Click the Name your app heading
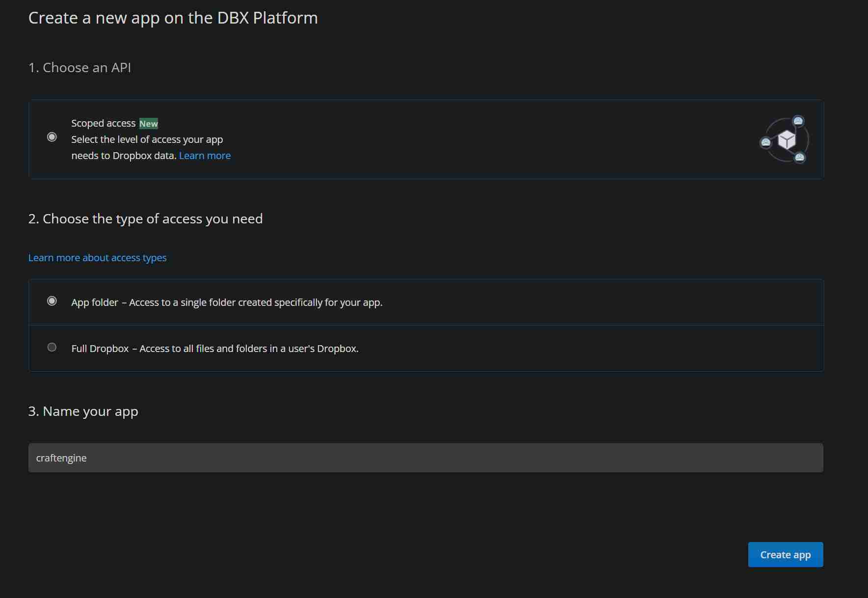This screenshot has height=598, width=868. pos(83,411)
